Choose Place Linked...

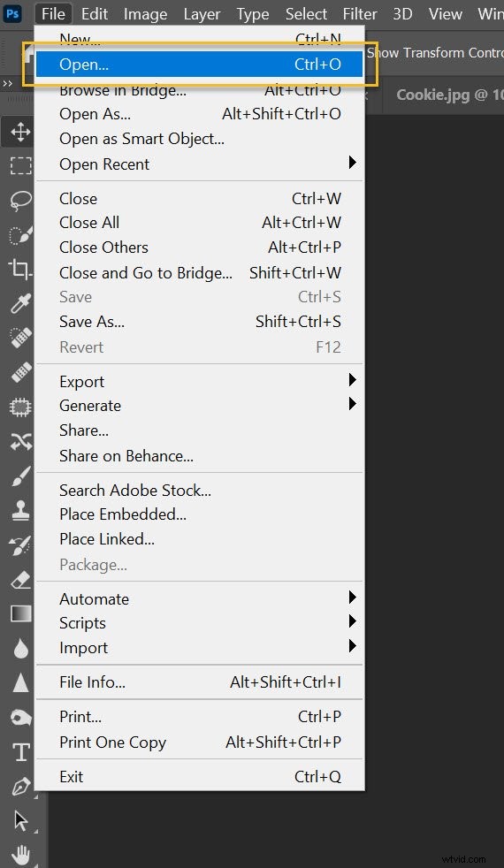coord(199,539)
